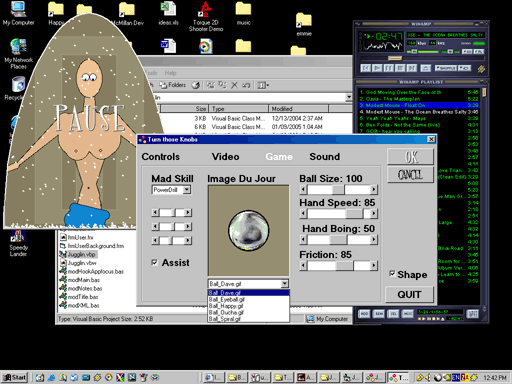Click the QUIT button
The height and width of the screenshot is (384, 512).
(410, 295)
